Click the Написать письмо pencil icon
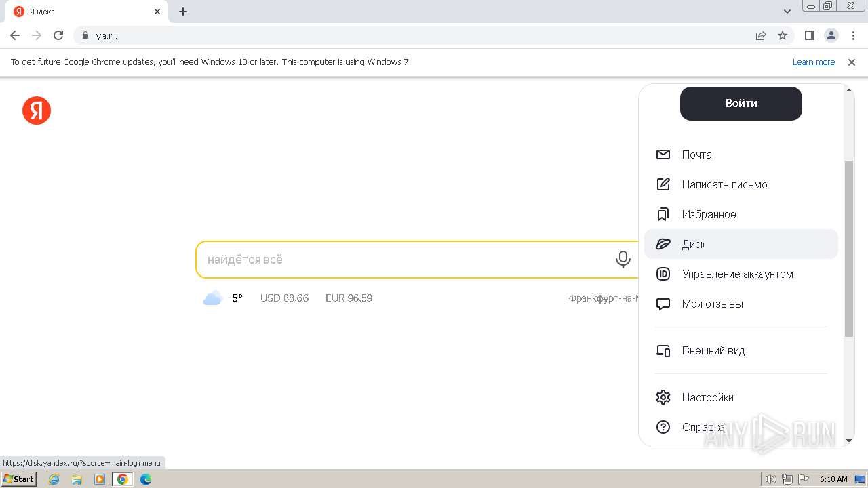 (663, 184)
